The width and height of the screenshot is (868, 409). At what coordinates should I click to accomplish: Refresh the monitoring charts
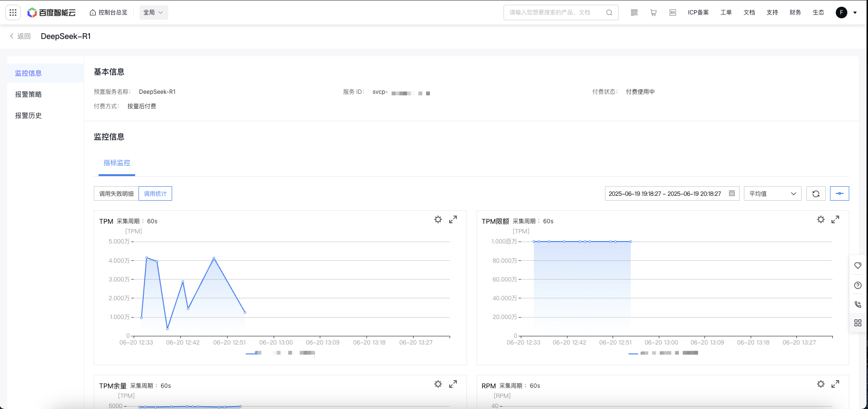816,193
